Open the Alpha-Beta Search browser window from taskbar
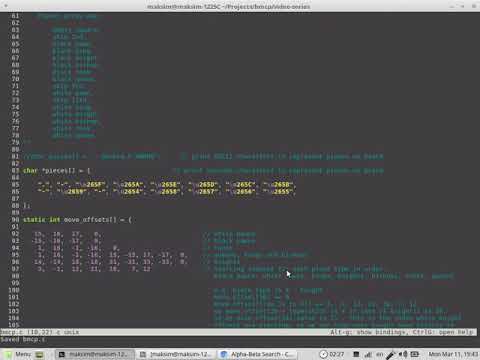The height and width of the screenshot is (360, 480). (x=257, y=354)
